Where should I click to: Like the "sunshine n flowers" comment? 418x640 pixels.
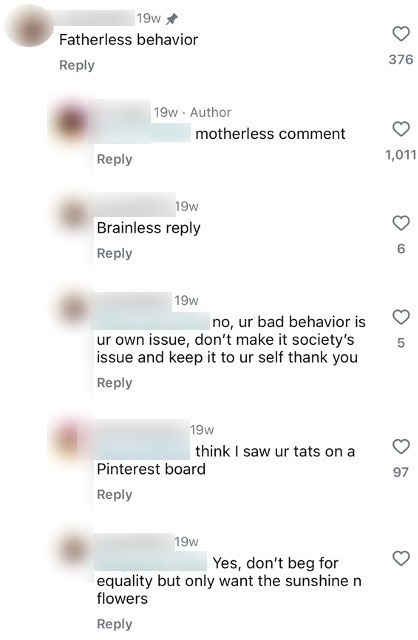401,558
